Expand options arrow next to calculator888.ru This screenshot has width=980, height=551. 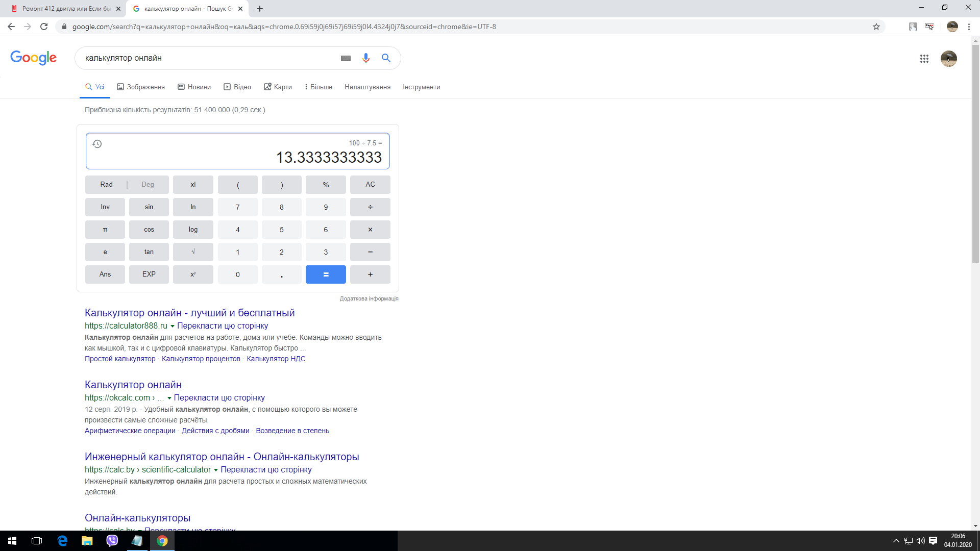coord(173,326)
